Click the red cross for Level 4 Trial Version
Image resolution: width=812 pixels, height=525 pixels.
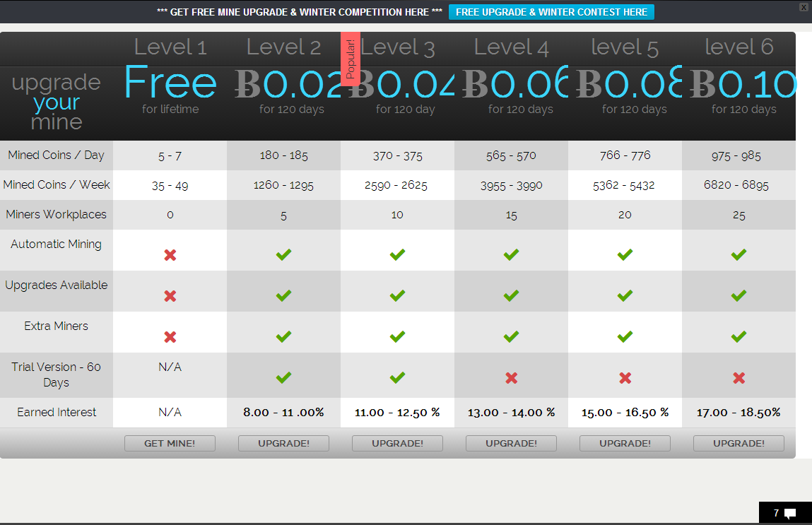pos(511,377)
